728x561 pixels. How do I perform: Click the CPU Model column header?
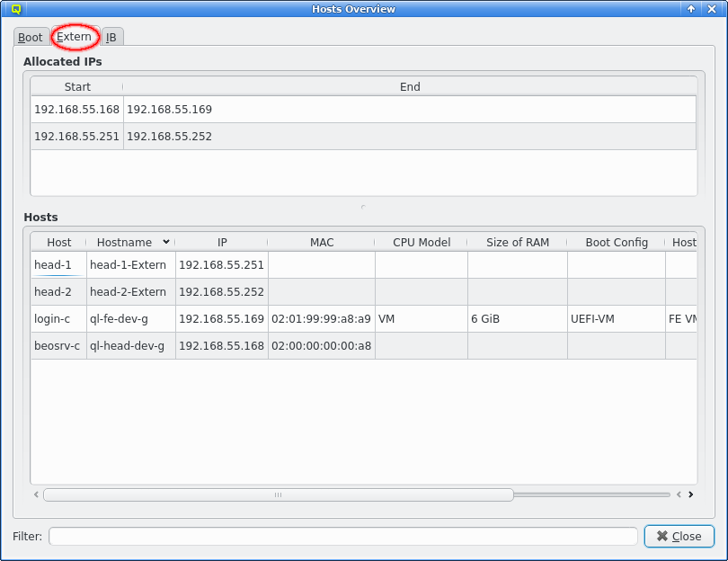(422, 242)
